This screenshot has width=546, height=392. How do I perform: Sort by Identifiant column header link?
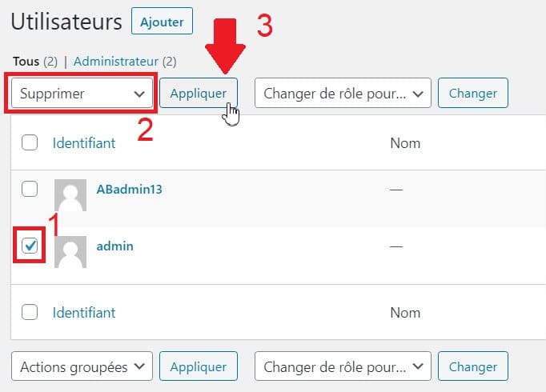(x=84, y=143)
